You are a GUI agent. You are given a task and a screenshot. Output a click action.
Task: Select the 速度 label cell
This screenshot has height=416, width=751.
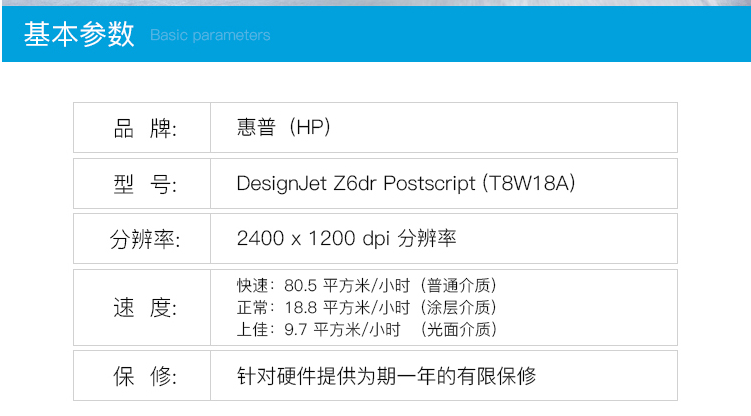pos(142,307)
